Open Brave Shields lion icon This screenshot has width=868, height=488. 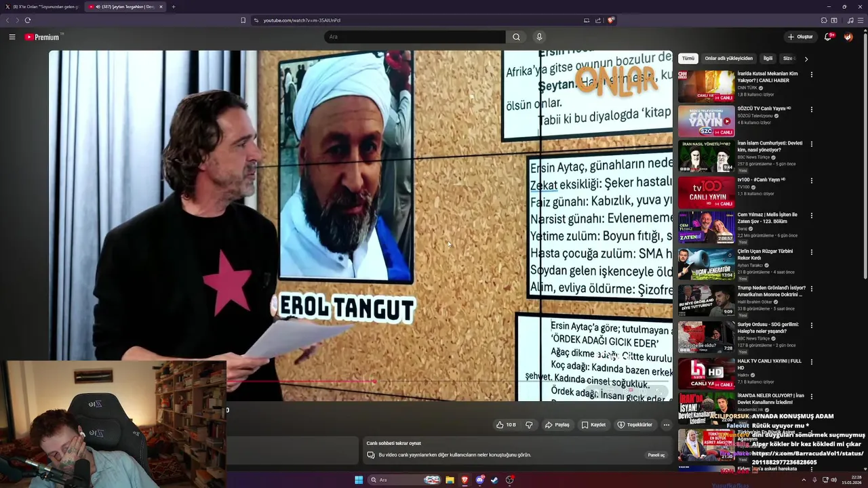610,20
